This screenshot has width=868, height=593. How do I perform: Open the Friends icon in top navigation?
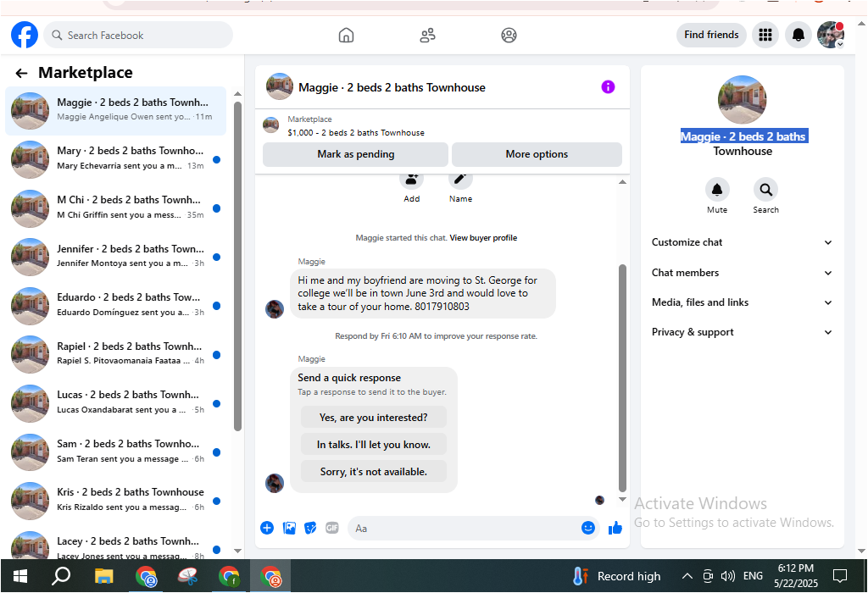click(x=427, y=36)
